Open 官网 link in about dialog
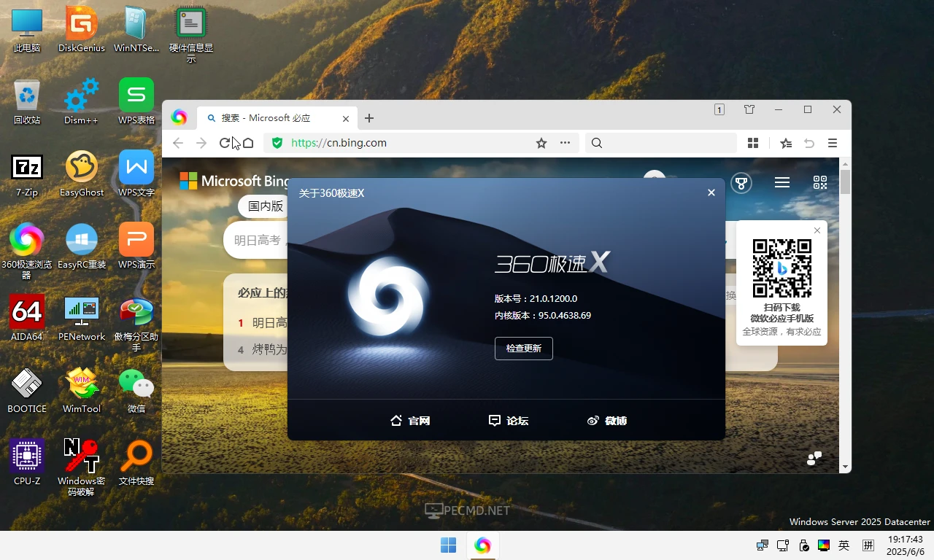Screen dimensions: 934x560 tap(410, 421)
